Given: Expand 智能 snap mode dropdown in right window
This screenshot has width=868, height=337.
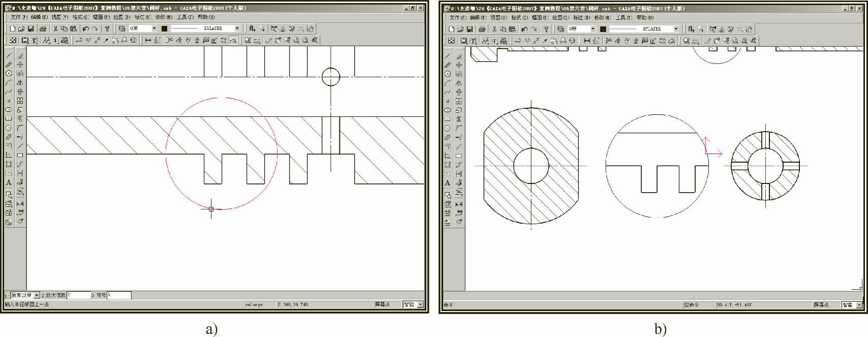Looking at the screenshot, I should 859,305.
